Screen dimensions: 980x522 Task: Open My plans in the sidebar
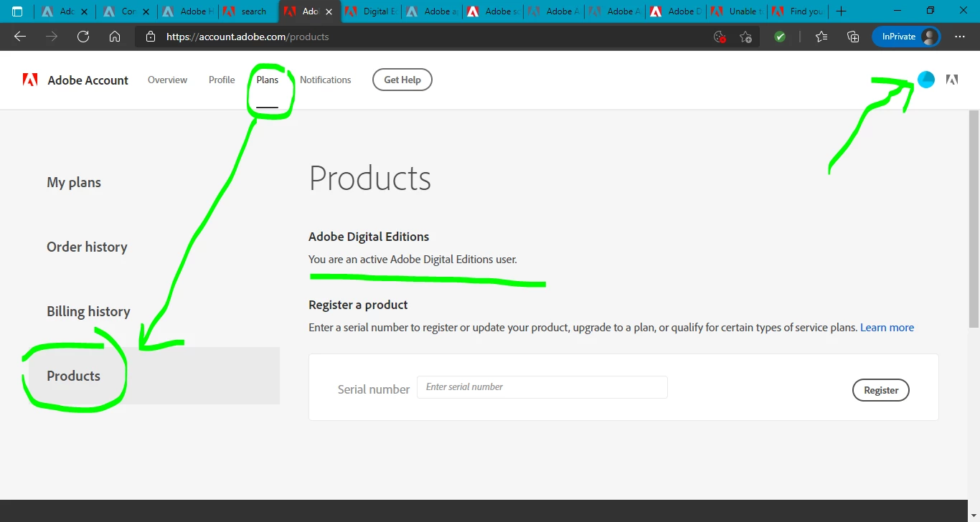click(74, 182)
